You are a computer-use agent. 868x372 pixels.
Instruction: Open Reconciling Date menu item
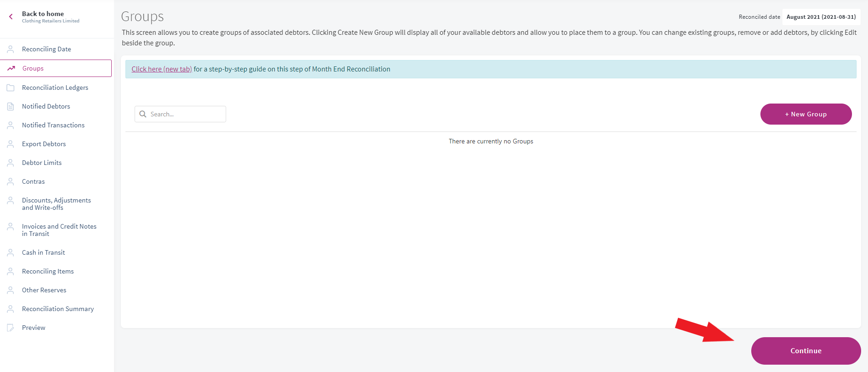pos(47,49)
